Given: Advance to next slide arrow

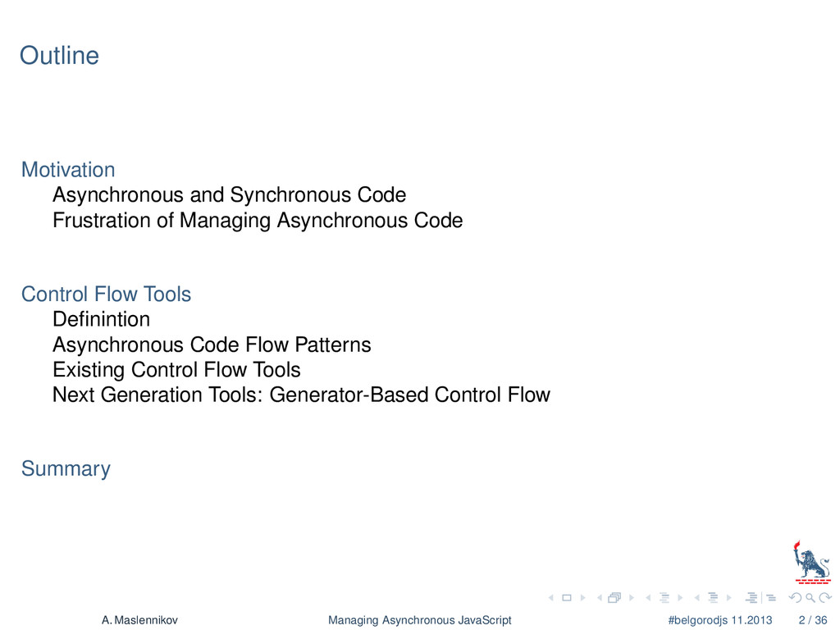Looking at the screenshot, I should pyautogui.click(x=583, y=598).
